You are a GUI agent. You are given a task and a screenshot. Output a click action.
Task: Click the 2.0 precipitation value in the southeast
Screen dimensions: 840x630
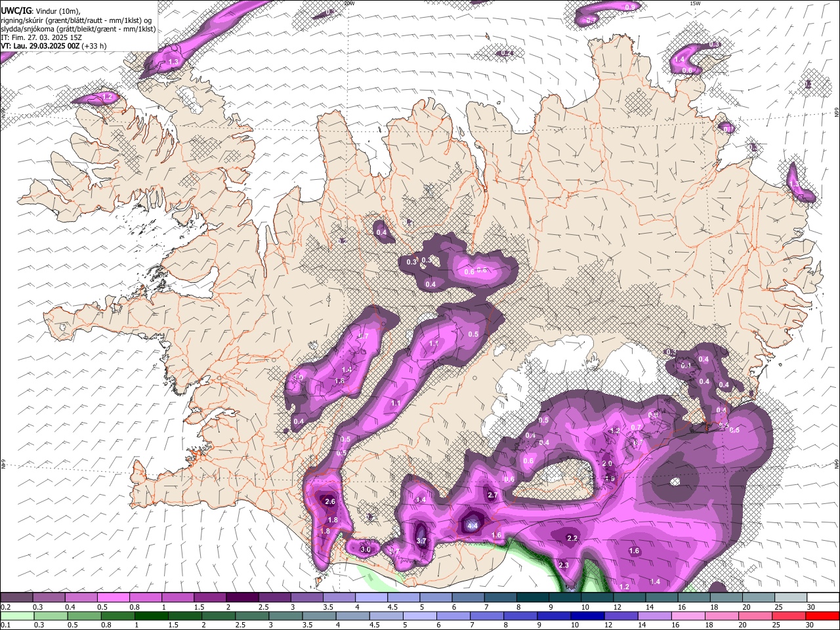(607, 463)
